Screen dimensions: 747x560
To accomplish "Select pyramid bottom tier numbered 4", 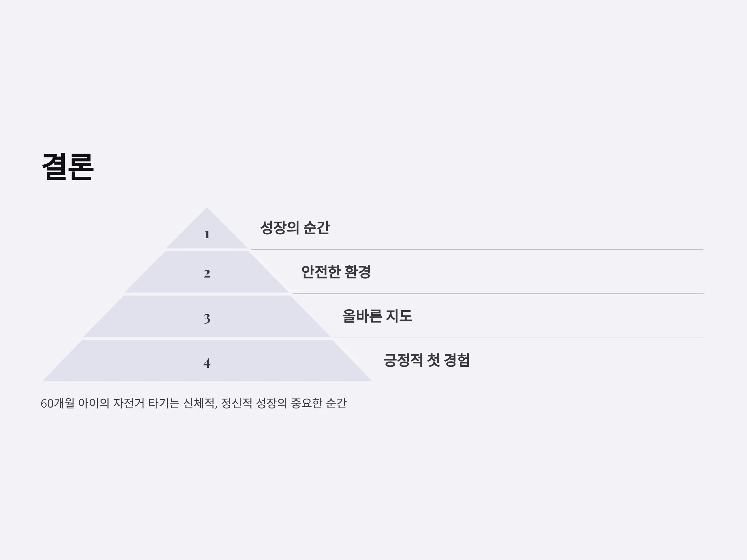I will click(x=207, y=361).
